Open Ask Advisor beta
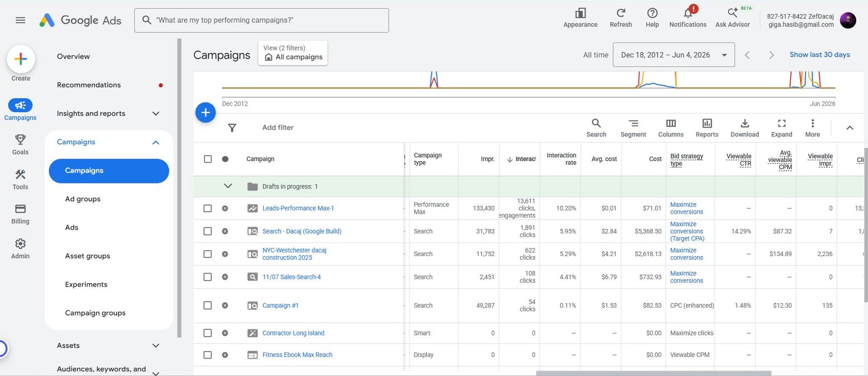This screenshot has height=376, width=868. [732, 17]
